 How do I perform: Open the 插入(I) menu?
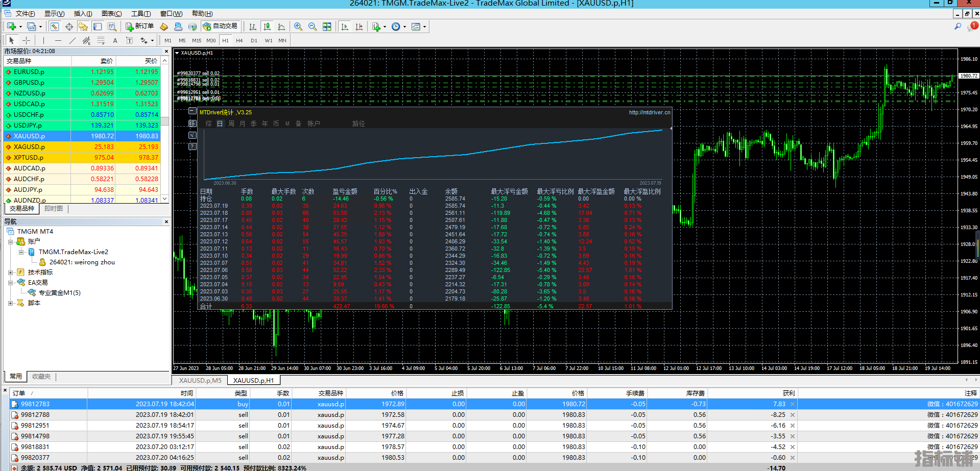(x=83, y=14)
